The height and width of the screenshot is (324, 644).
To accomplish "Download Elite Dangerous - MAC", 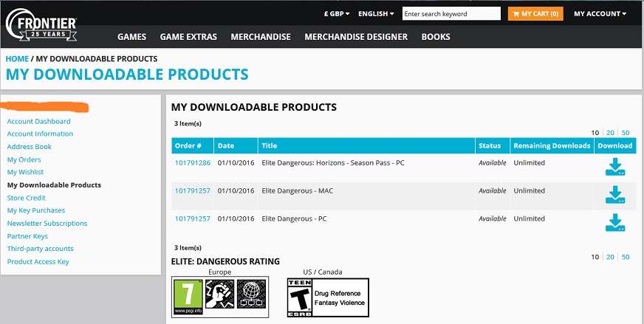I will [x=615, y=195].
